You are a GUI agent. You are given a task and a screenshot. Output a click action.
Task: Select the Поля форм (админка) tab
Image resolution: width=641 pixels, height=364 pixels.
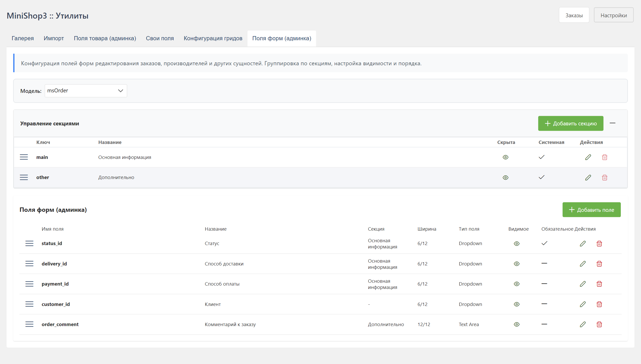[x=282, y=38]
